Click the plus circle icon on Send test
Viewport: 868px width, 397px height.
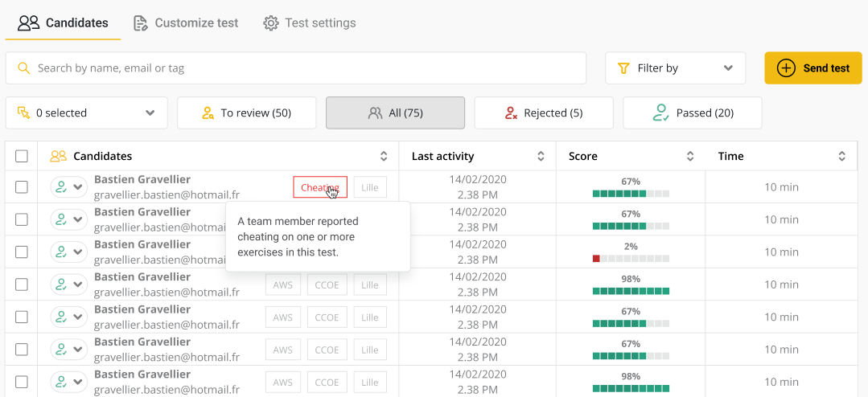pyautogui.click(x=786, y=68)
